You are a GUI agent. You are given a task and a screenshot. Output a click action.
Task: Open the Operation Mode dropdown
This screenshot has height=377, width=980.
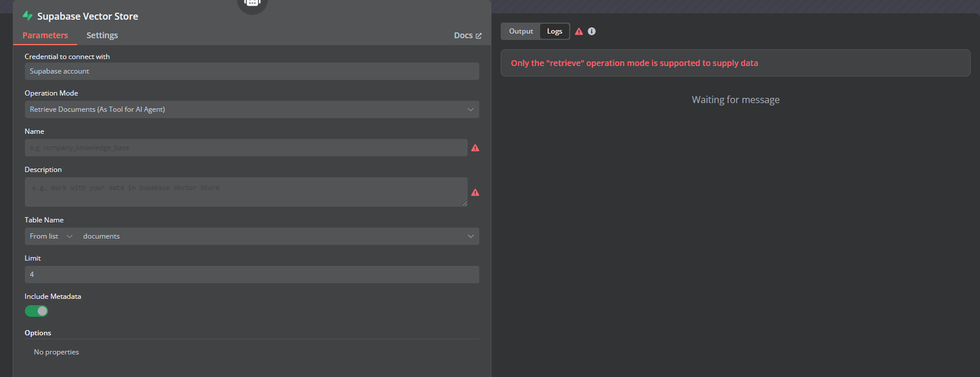pyautogui.click(x=252, y=109)
